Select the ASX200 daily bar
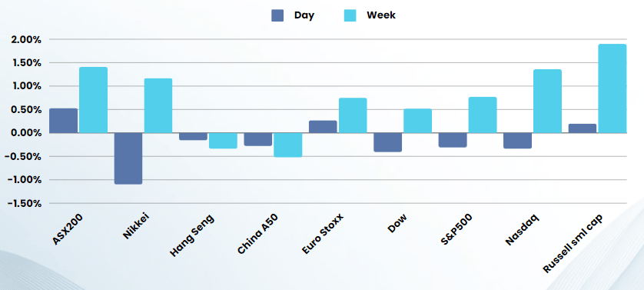 point(63,121)
